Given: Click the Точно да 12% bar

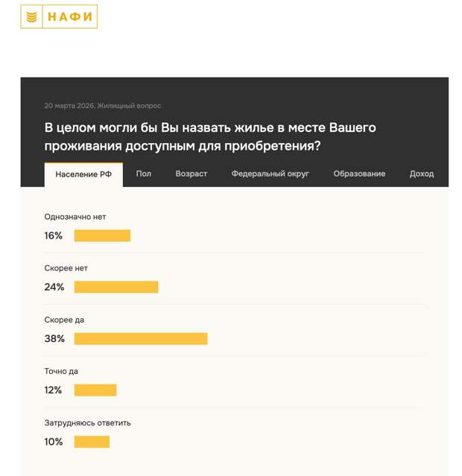Looking at the screenshot, I should [x=95, y=390].
